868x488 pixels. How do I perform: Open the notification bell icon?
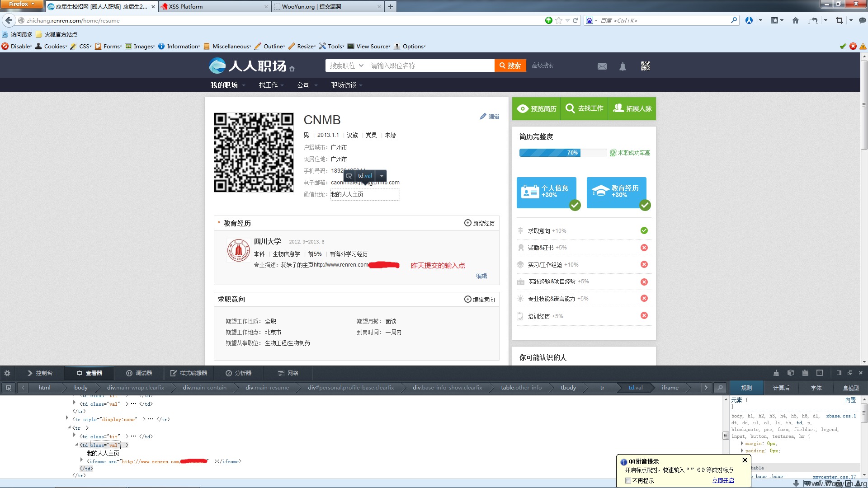click(x=623, y=66)
